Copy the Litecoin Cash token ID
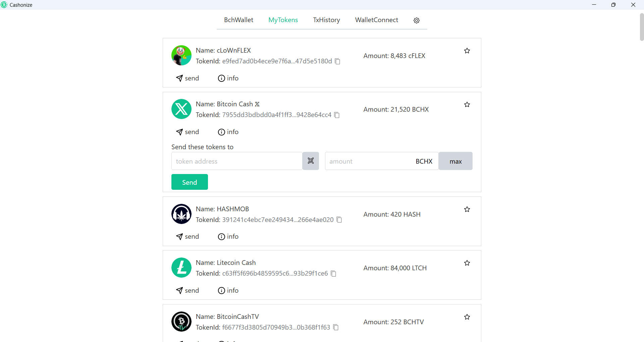 [x=334, y=274]
